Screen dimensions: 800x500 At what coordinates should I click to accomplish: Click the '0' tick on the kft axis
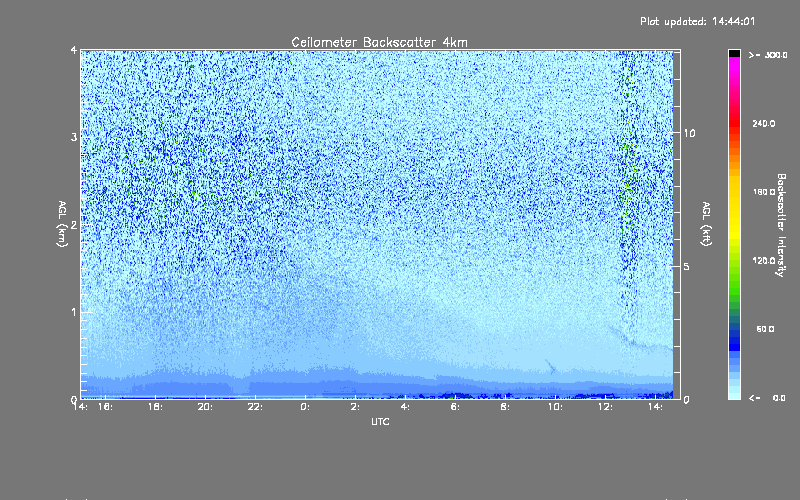(686, 399)
